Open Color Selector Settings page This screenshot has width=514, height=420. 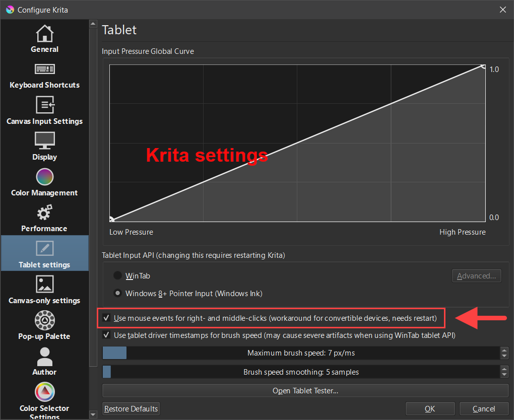pyautogui.click(x=44, y=400)
